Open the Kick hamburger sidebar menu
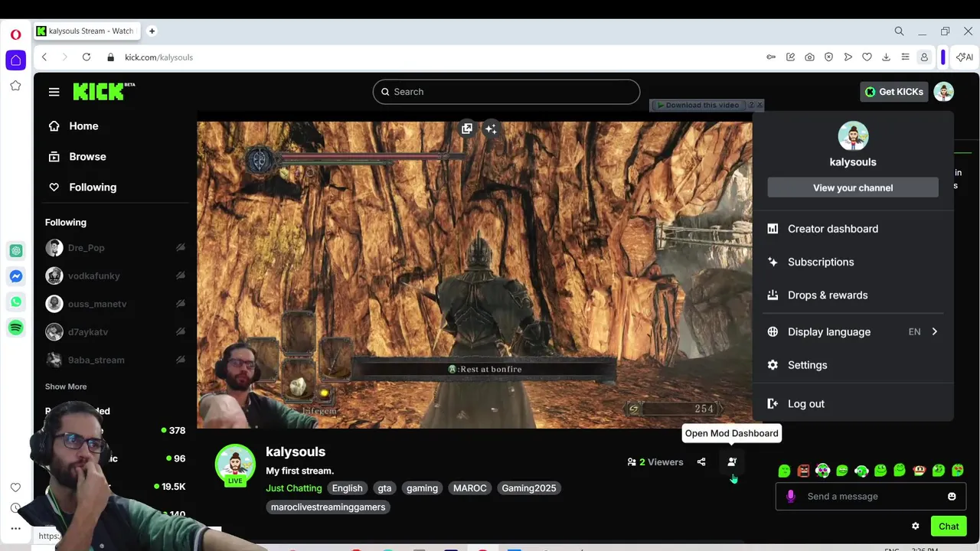The width and height of the screenshot is (980, 551). [x=54, y=92]
